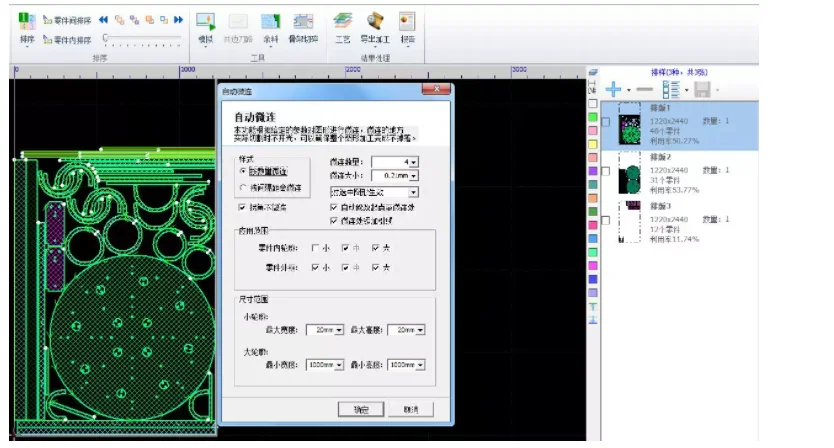
Task: Tick the checkbox beside layout 排版2
Action: (x=606, y=173)
